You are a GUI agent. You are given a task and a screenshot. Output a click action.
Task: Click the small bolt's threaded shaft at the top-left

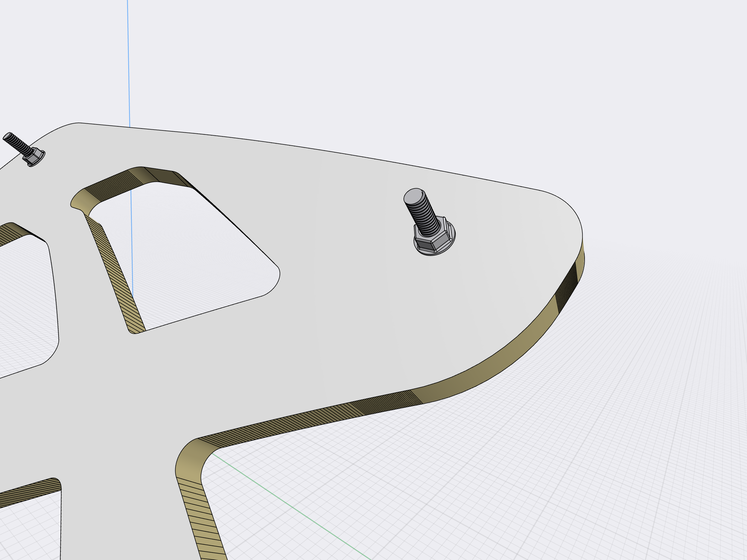[17, 143]
